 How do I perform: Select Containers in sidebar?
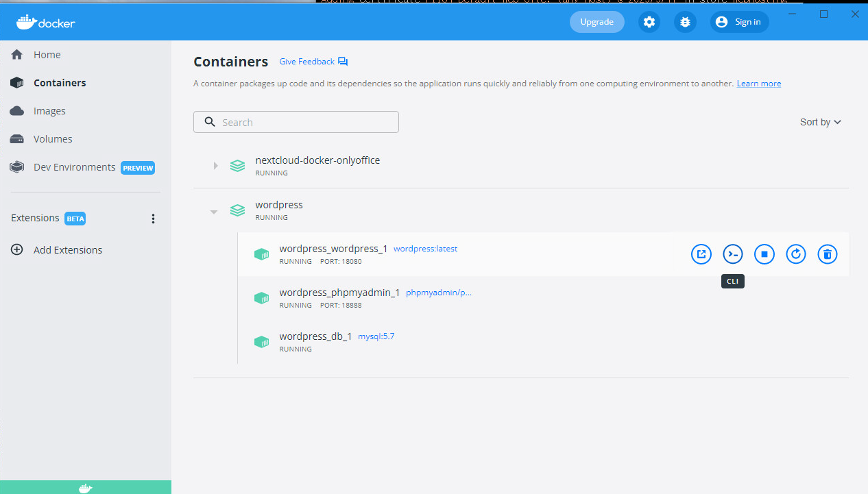click(x=60, y=83)
